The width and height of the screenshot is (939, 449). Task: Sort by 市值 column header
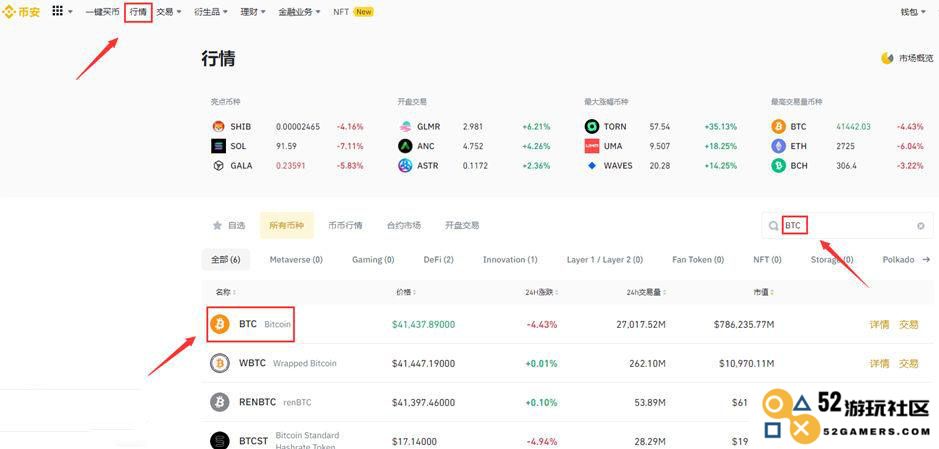pyautogui.click(x=764, y=292)
